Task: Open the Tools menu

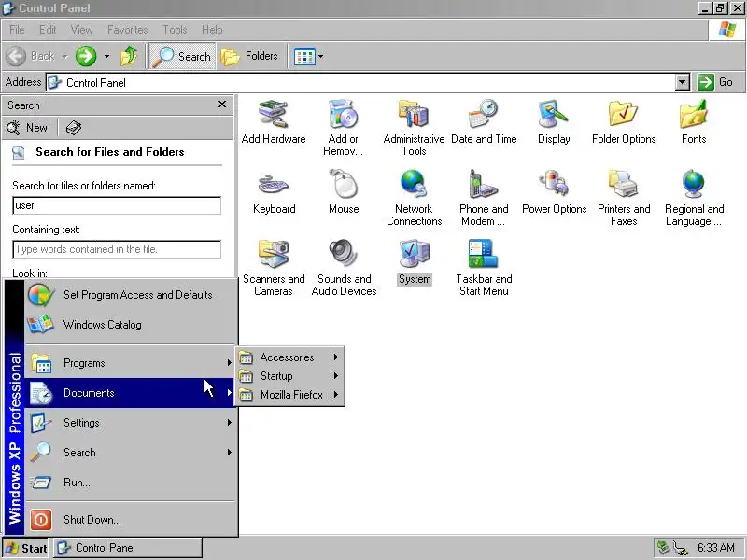Action: (x=175, y=30)
